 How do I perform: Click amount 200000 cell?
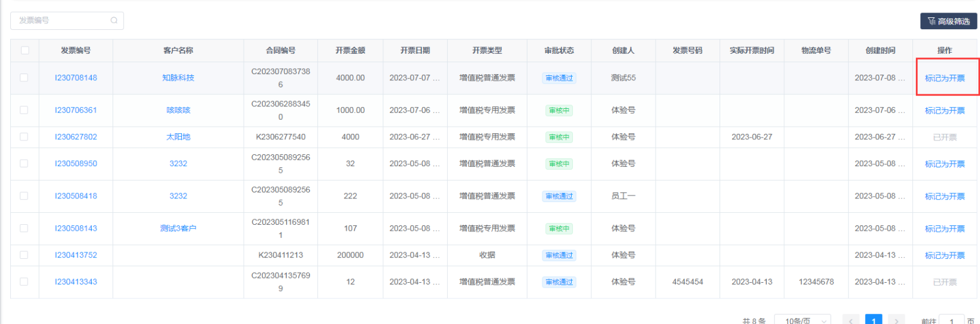(350, 255)
